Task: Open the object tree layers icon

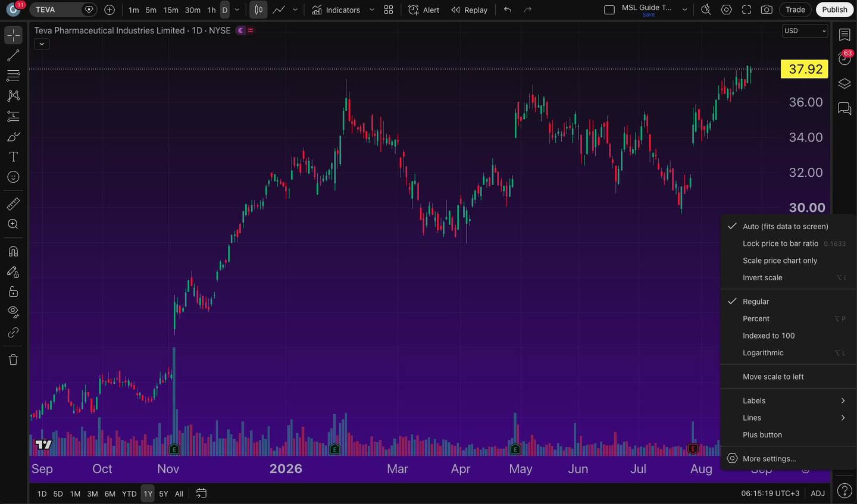Action: point(845,83)
